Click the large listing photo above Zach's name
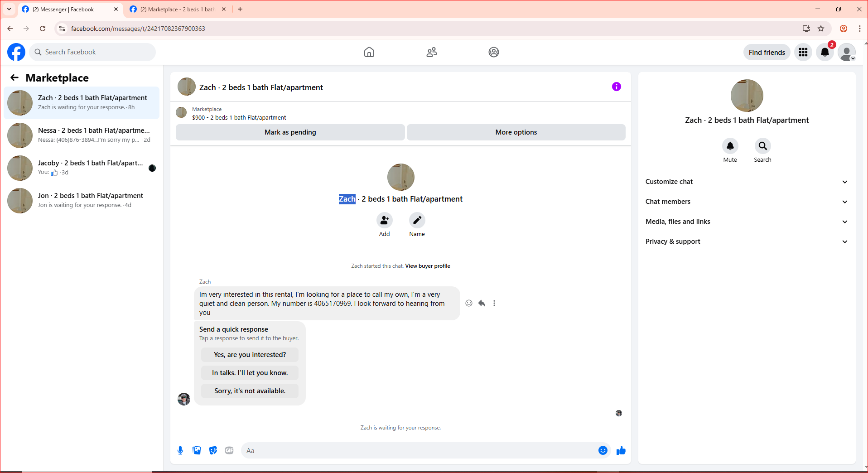Screen dimensions: 868x473 [x=401, y=177]
